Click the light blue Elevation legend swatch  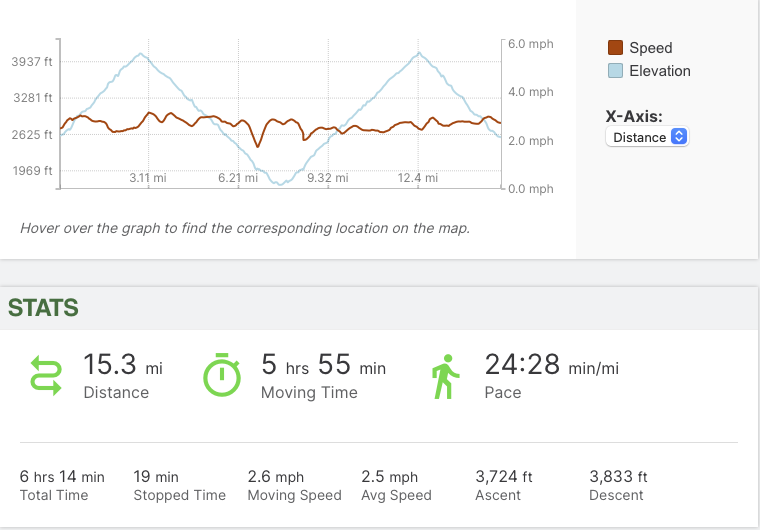pyautogui.click(x=616, y=71)
